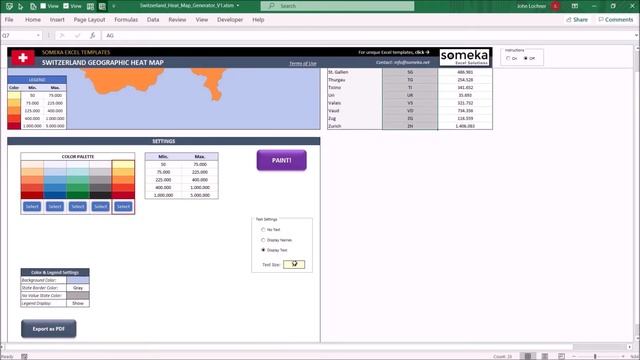The image size is (640, 360).
Task: Click the zoom in plus icon
Action: (x=623, y=356)
